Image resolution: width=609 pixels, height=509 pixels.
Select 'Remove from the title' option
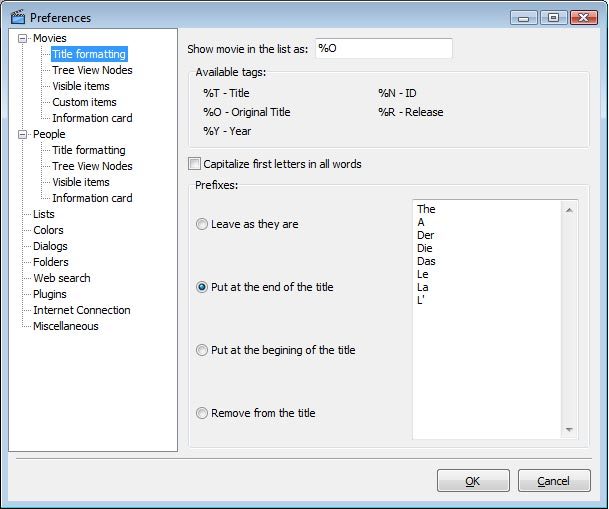pos(202,413)
